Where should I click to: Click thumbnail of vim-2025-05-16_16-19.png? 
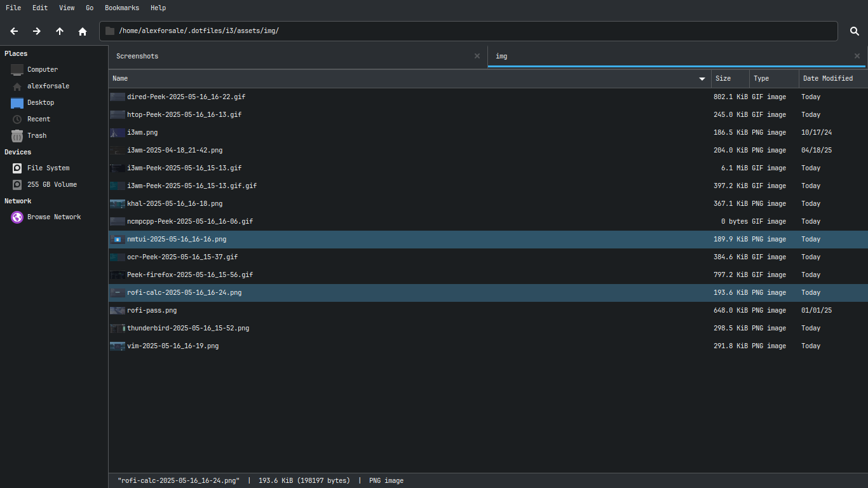(118, 346)
